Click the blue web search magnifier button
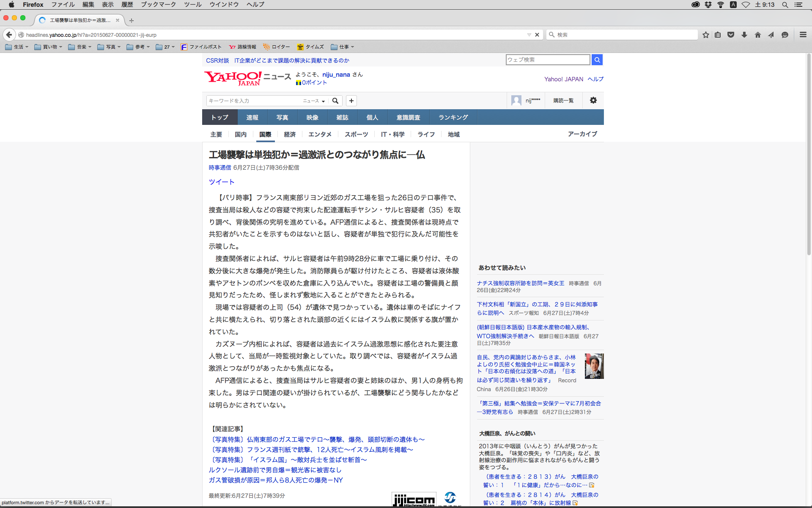 click(597, 60)
